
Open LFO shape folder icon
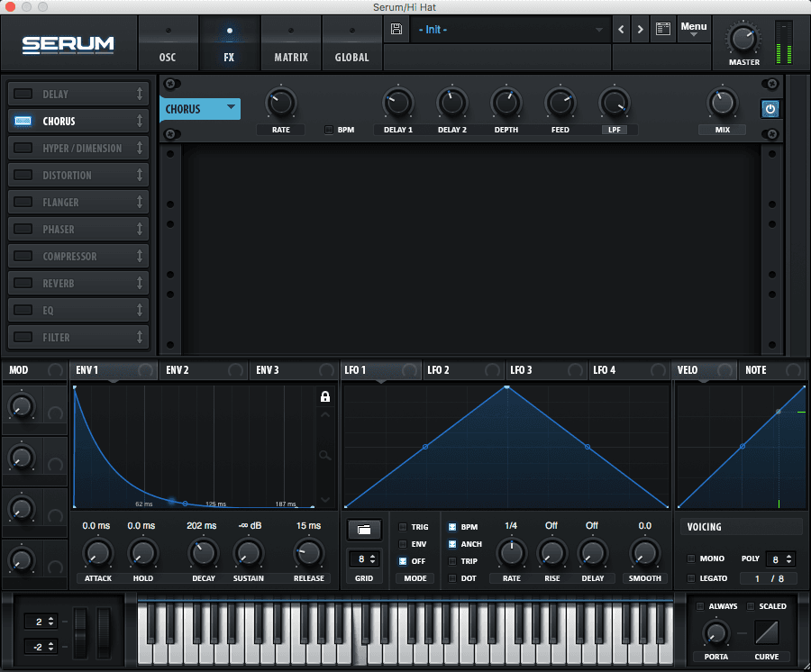click(x=364, y=530)
